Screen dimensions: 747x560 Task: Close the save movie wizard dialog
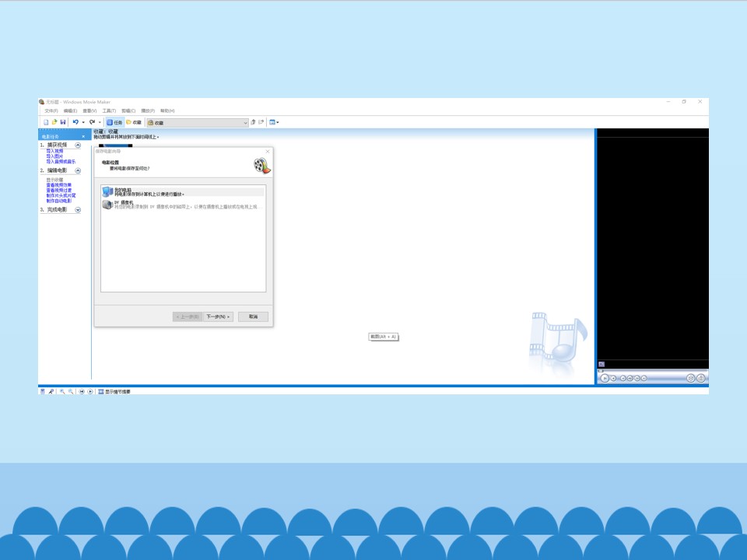tap(267, 152)
